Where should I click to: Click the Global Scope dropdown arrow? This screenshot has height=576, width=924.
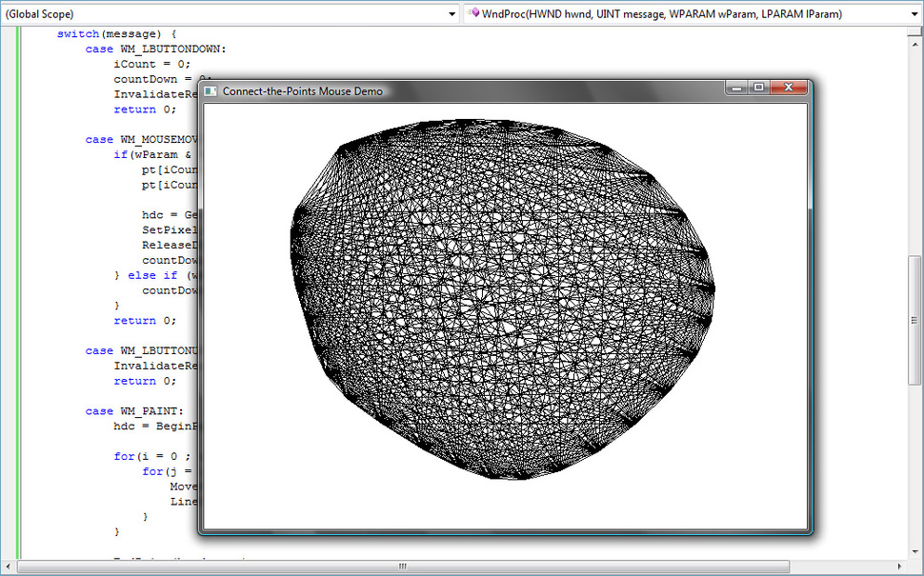[x=452, y=14]
